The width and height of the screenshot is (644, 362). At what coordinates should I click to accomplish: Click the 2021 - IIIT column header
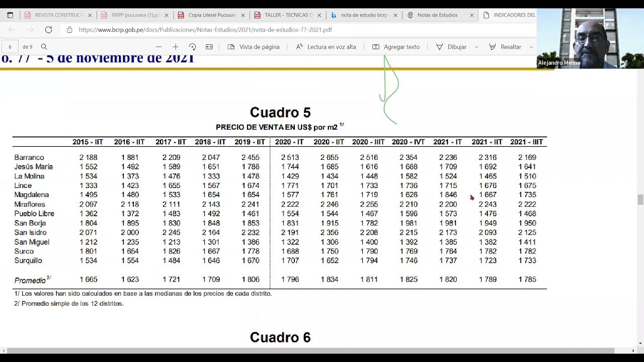click(x=526, y=142)
